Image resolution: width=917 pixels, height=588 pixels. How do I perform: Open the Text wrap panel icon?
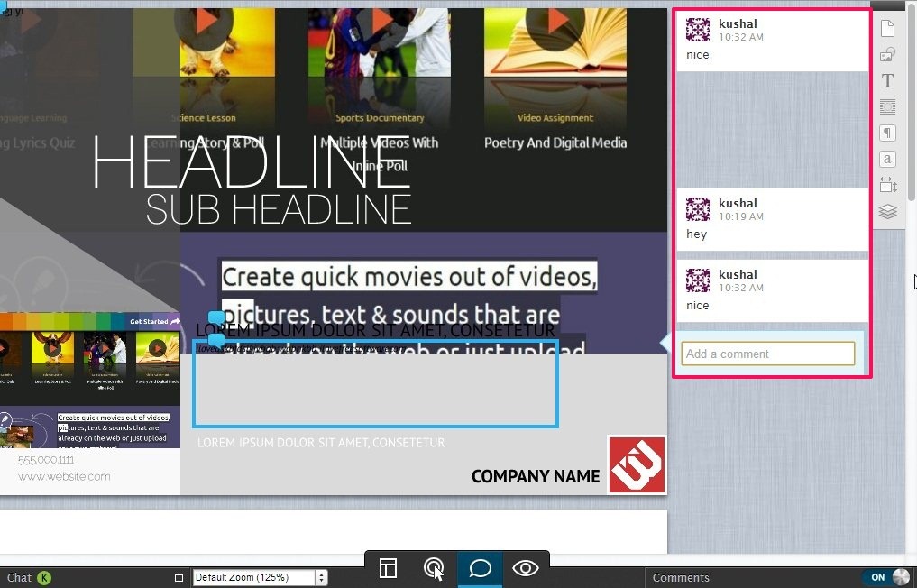point(887,106)
